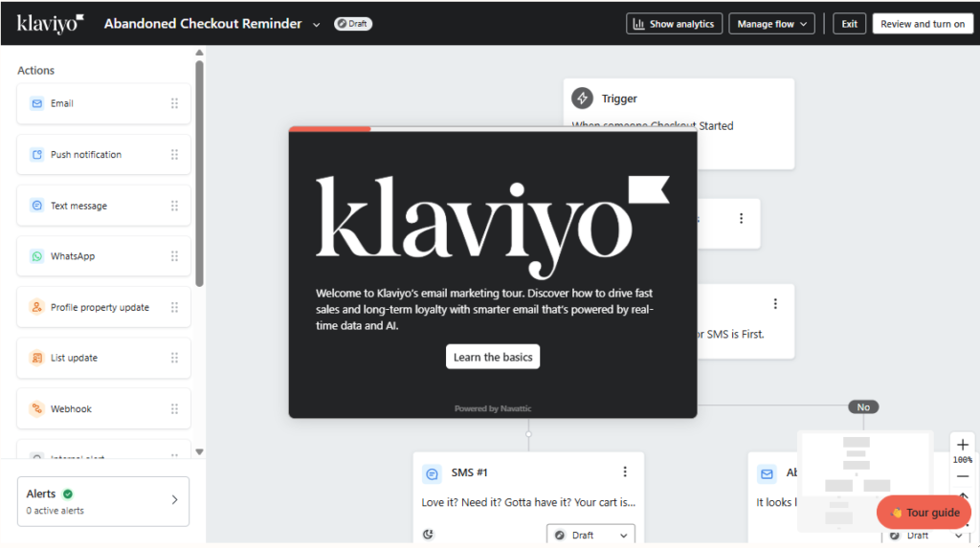Click the zoom in plus button

963,445
